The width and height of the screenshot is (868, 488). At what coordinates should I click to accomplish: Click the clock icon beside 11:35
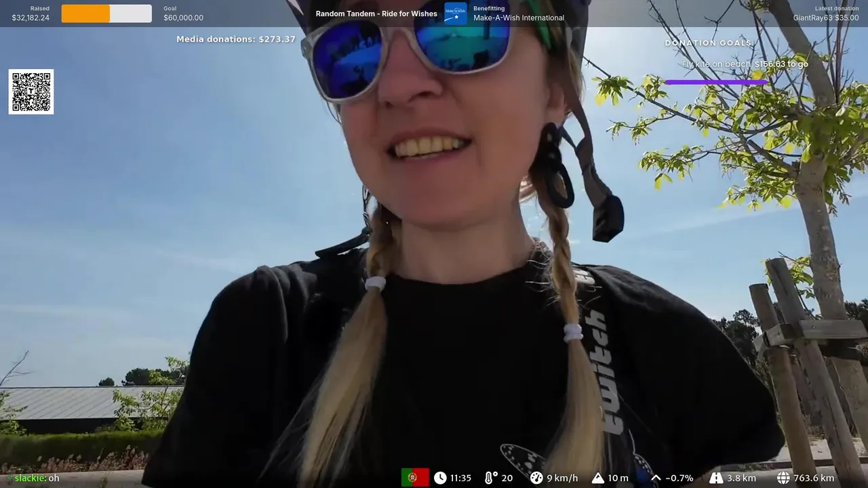point(440,478)
